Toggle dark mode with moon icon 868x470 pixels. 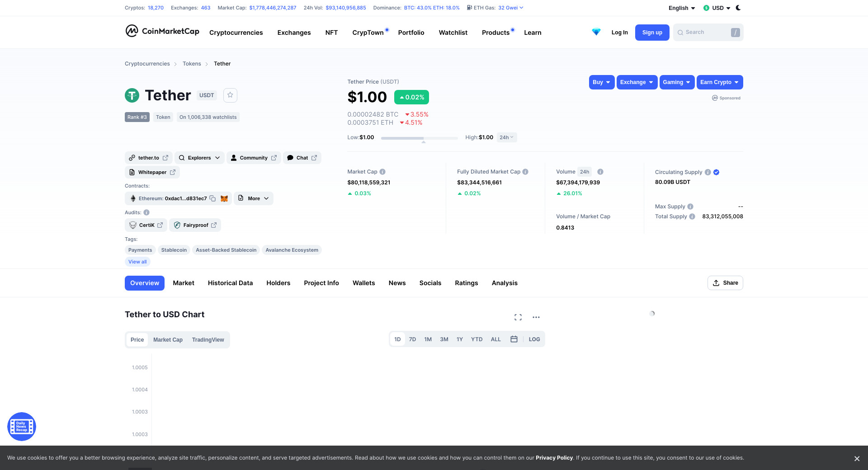pyautogui.click(x=738, y=8)
